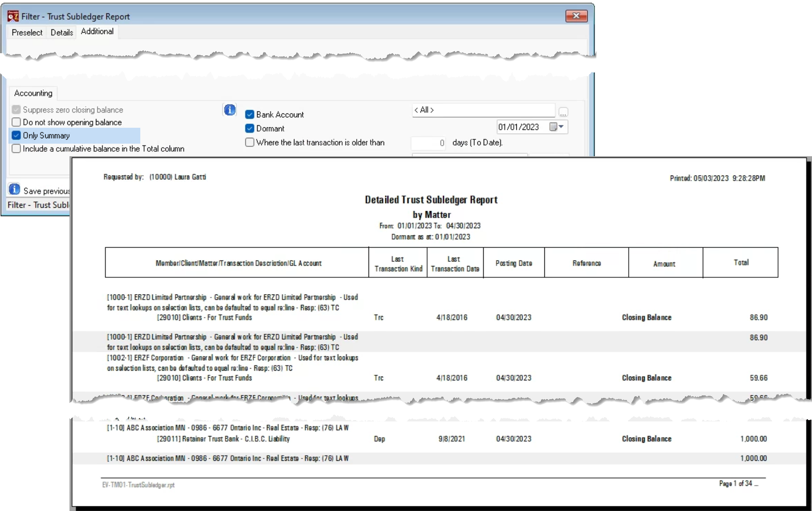This screenshot has width=812, height=511.
Task: Click the days (To Date) number field
Action: click(x=428, y=143)
